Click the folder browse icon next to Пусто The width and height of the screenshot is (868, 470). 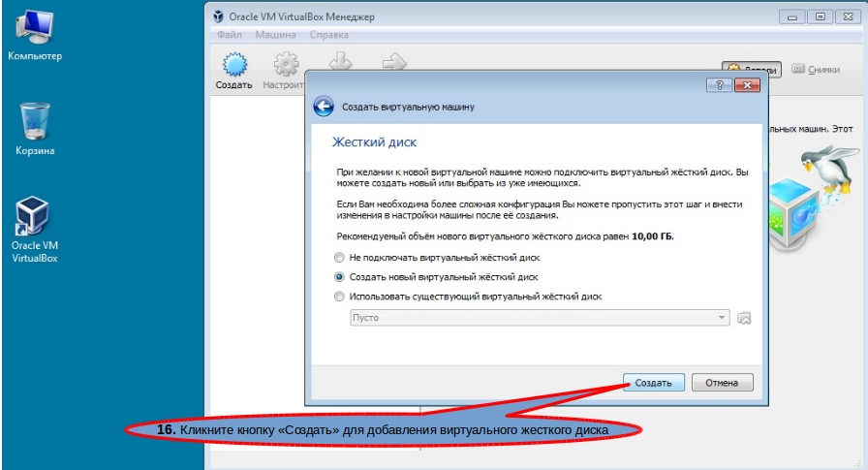tap(744, 318)
